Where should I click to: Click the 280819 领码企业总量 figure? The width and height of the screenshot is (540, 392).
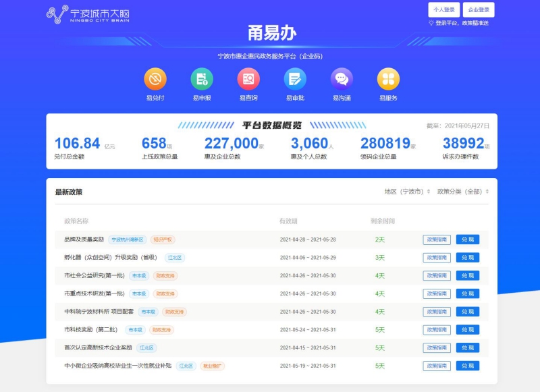[385, 144]
